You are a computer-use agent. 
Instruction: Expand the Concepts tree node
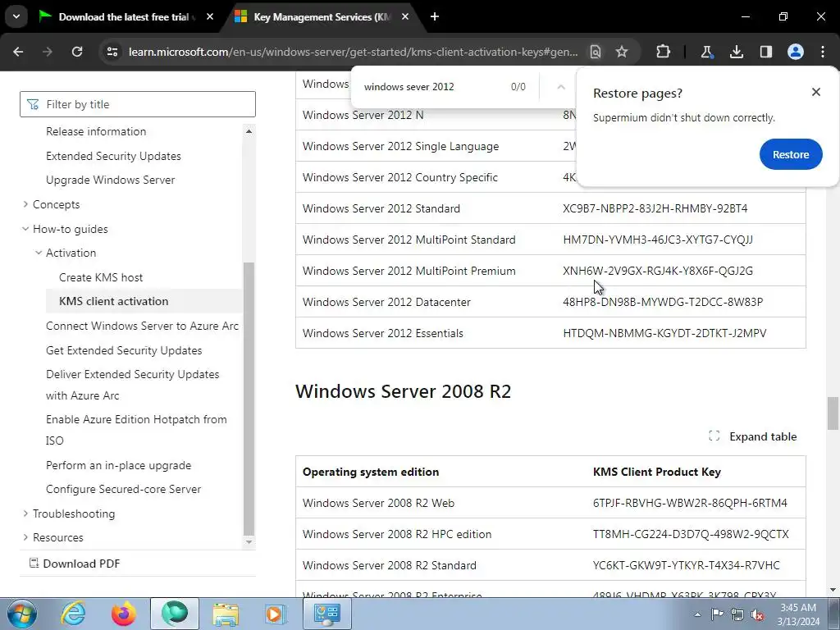click(x=25, y=204)
